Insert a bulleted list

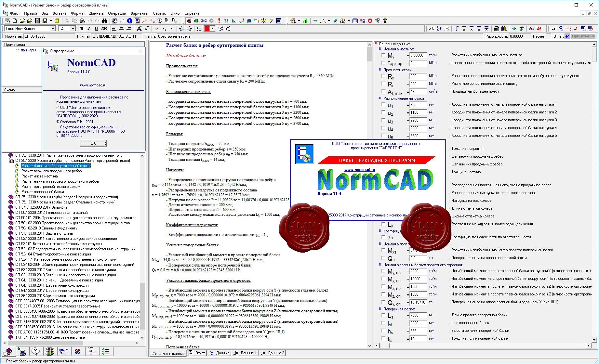click(199, 29)
